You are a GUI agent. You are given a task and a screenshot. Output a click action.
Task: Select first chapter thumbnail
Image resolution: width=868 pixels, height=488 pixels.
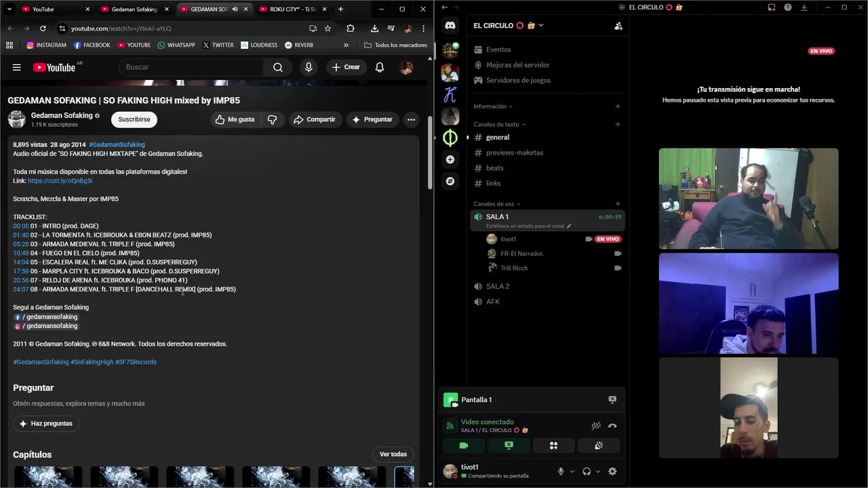48,476
